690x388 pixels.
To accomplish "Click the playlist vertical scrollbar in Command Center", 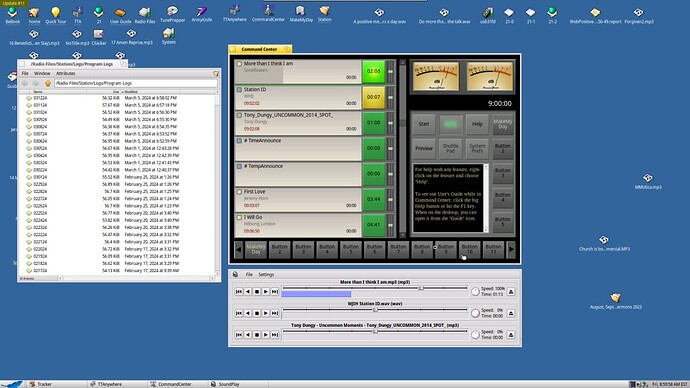I will [402, 149].
